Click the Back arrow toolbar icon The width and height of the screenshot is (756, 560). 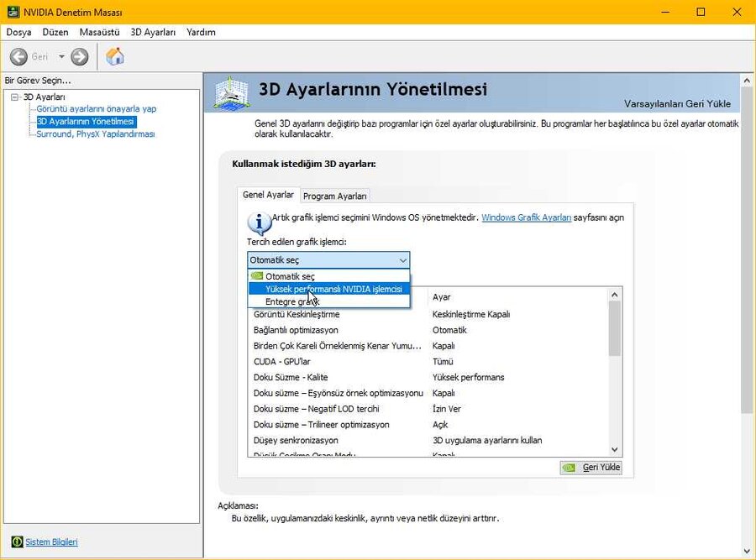click(18, 57)
